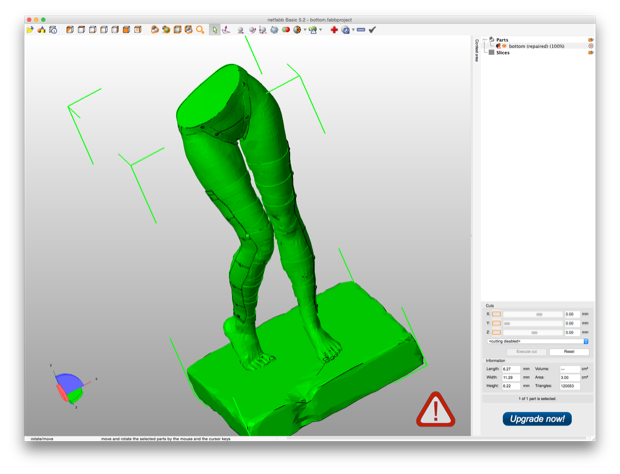620x474 pixels.
Task: Click the Execute cut button
Action: tap(526, 351)
